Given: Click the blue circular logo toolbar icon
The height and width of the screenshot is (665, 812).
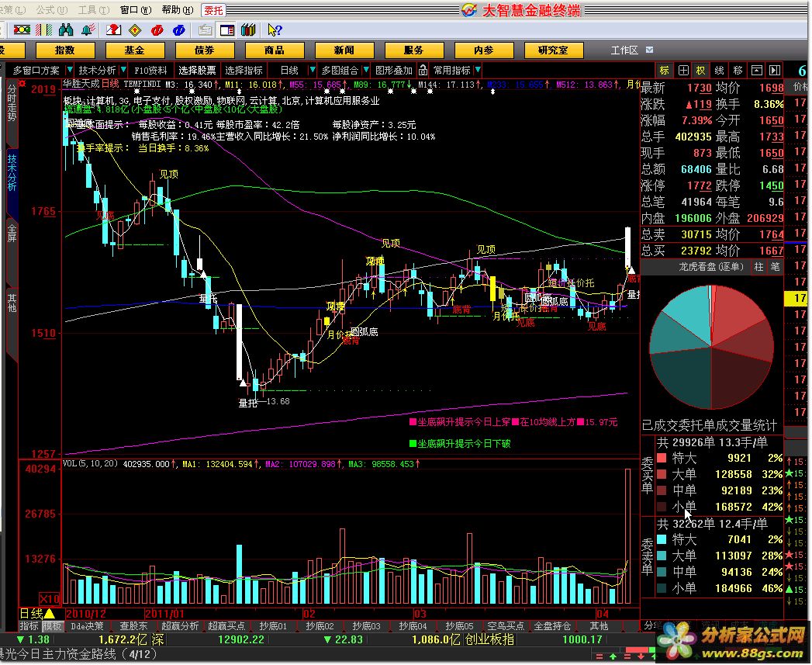Looking at the screenshot, I should (x=179, y=30).
